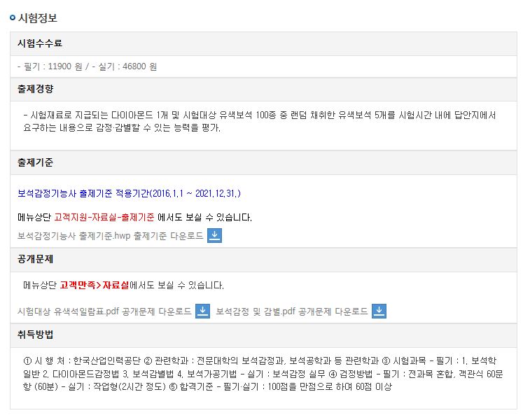Image resolution: width=523 pixels, height=420 pixels.
Task: Select the 취득방법 section header
Action: 263,335
